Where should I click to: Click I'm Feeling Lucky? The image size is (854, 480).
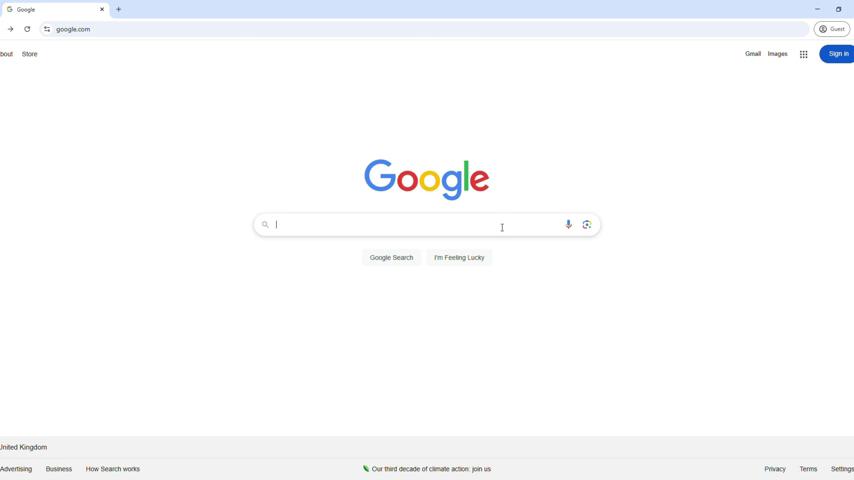pos(459,258)
